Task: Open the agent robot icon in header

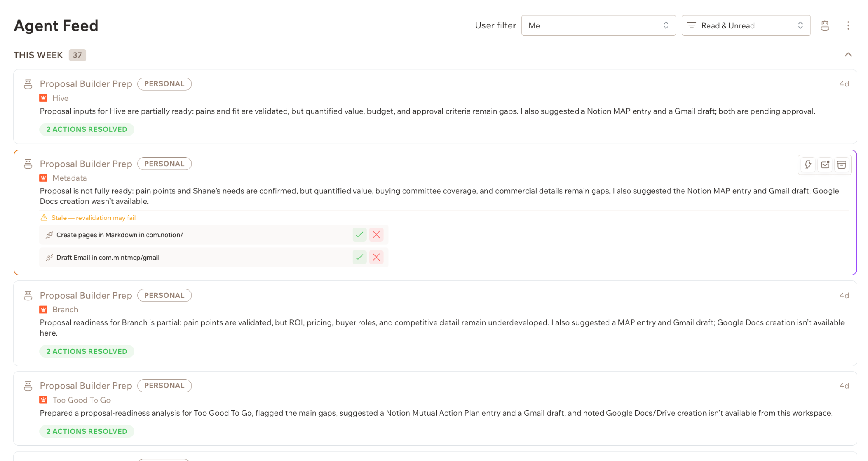Action: pos(825,25)
